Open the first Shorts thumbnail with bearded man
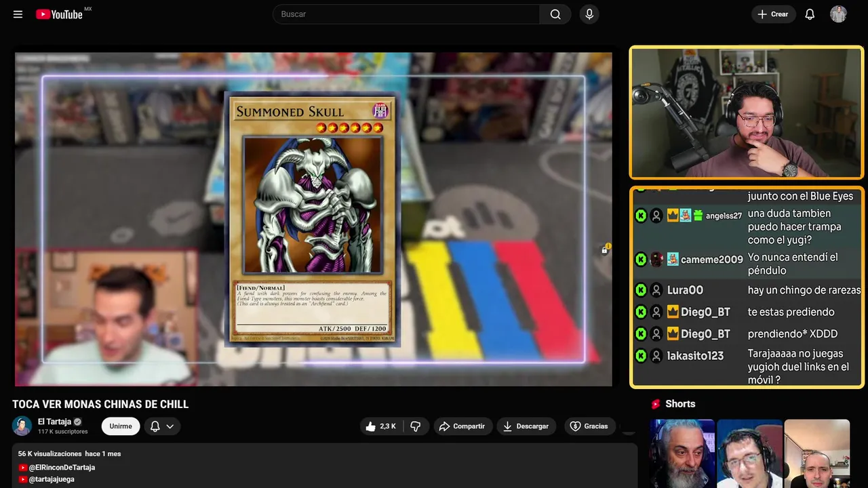 tap(682, 453)
